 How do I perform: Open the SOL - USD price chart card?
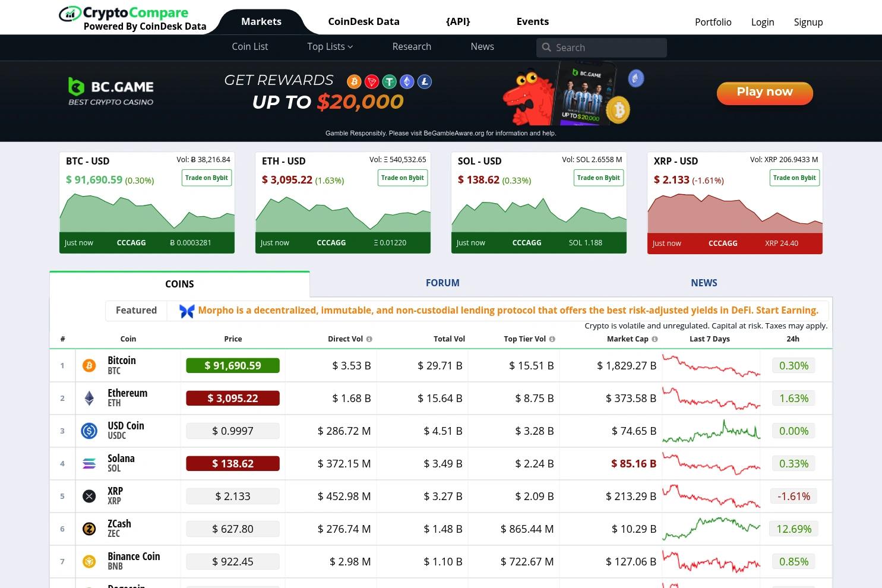click(539, 203)
